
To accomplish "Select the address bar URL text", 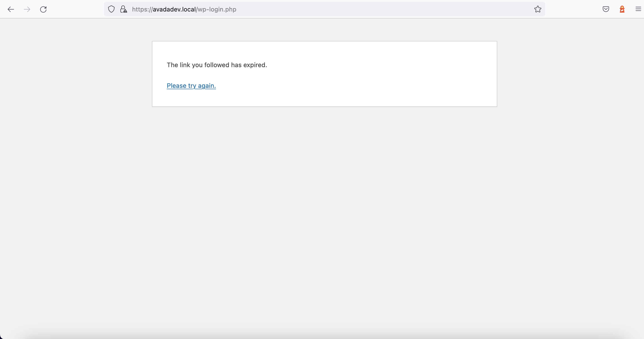I will (x=184, y=9).
